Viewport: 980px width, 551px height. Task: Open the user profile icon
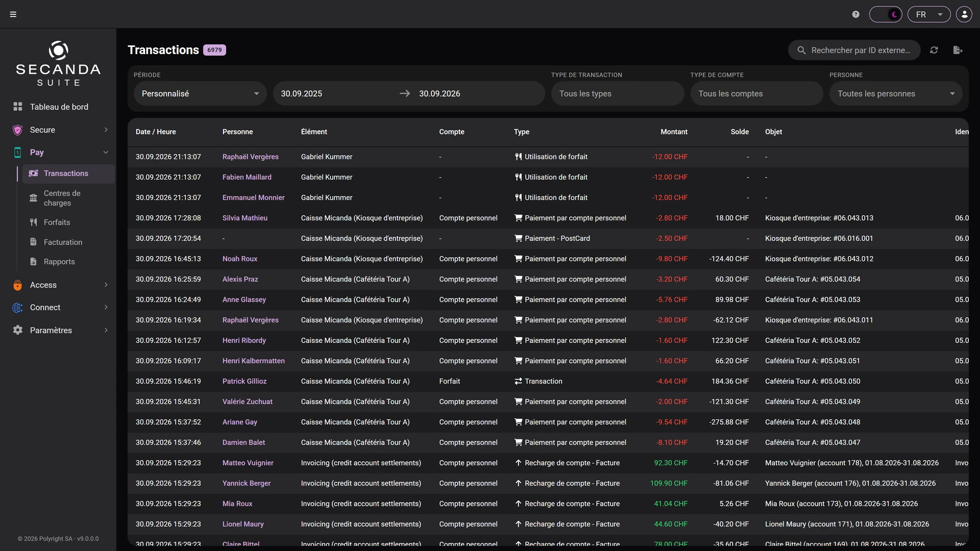[964, 14]
